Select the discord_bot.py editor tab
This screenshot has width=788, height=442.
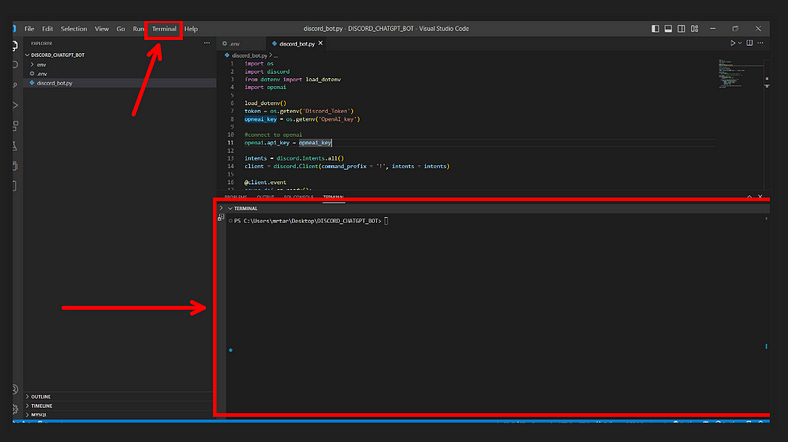click(297, 44)
